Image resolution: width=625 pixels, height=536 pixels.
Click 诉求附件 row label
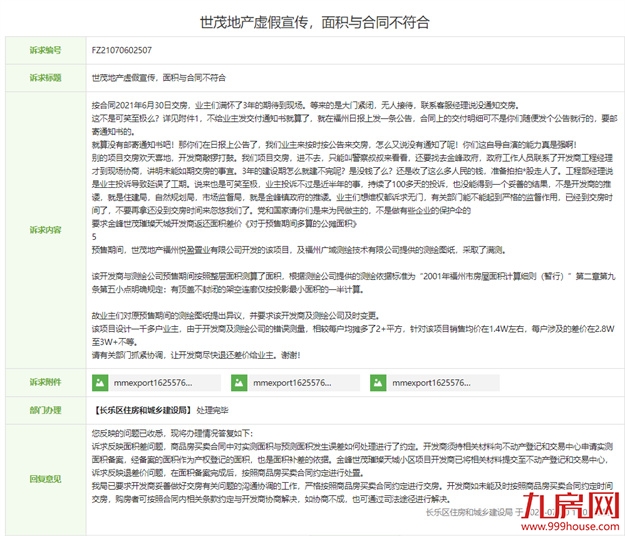tap(45, 382)
